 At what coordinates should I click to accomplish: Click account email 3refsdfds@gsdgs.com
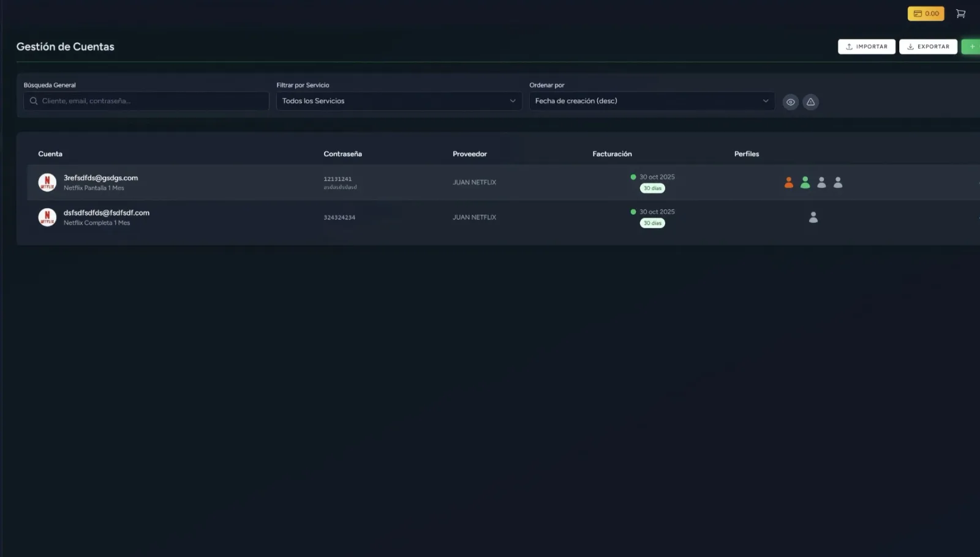pos(101,178)
